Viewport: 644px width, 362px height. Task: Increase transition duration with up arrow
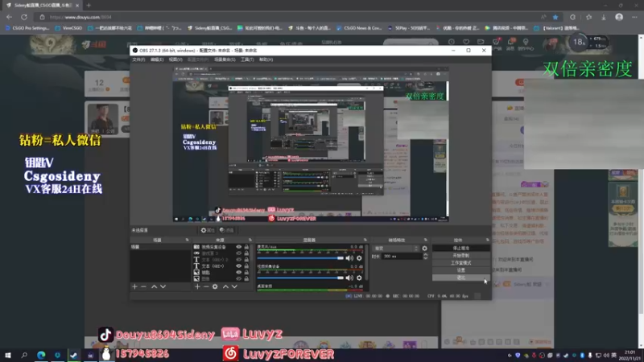click(425, 254)
